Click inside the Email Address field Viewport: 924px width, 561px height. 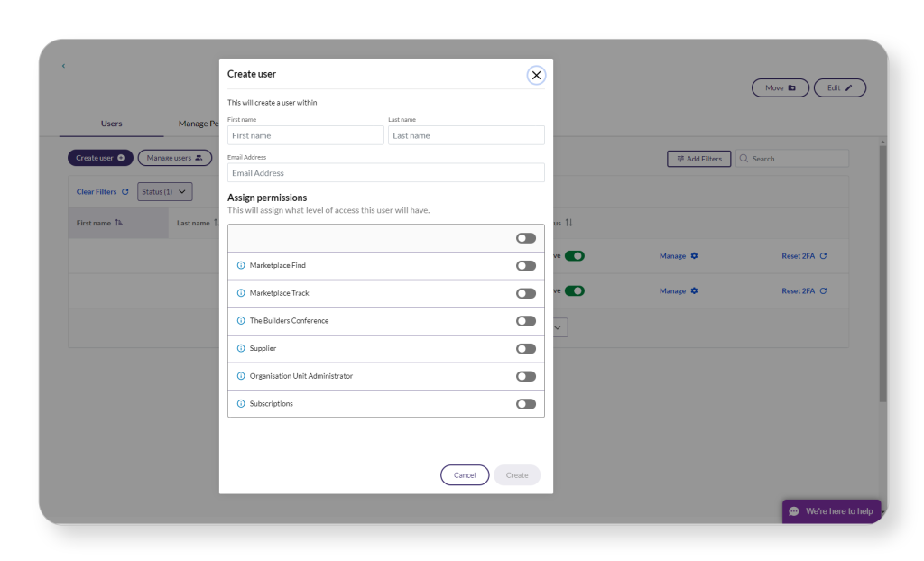386,172
